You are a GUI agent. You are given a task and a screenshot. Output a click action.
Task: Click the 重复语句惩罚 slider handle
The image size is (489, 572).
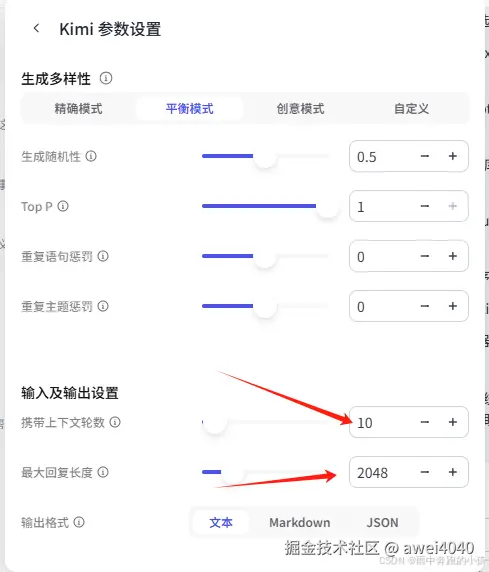pyautogui.click(x=265, y=256)
